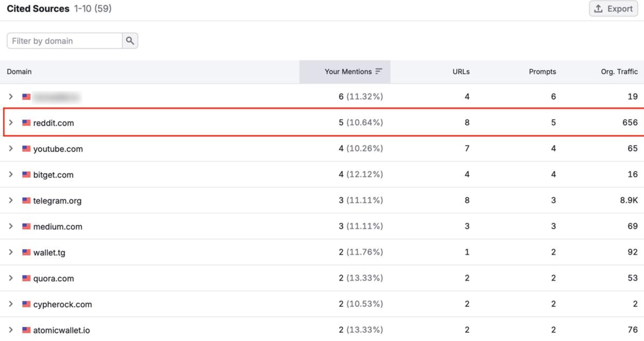Click the US flag in blurred domain row

click(26, 97)
